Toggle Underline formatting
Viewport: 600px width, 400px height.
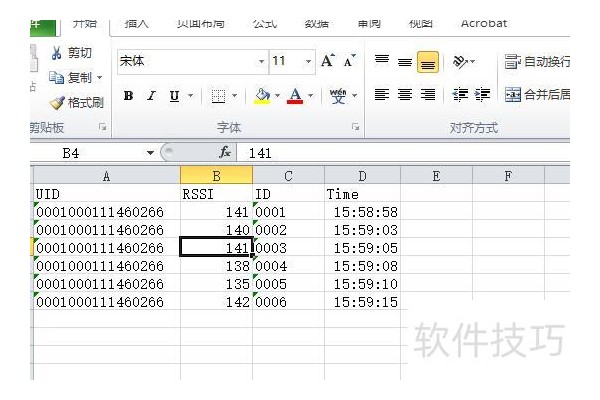(x=174, y=95)
